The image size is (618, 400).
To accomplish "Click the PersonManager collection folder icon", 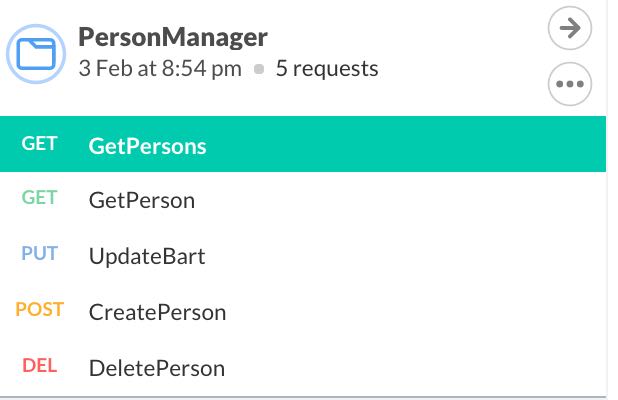I will (37, 54).
